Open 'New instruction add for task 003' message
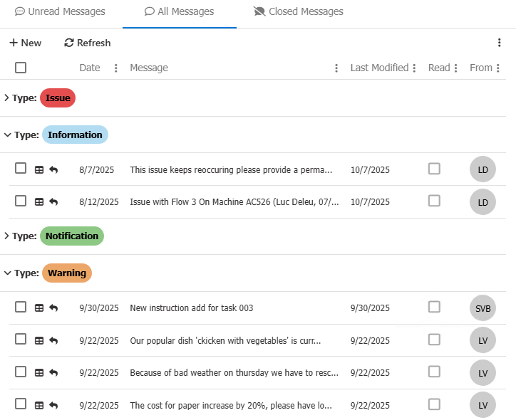516x420 pixels. [192, 308]
